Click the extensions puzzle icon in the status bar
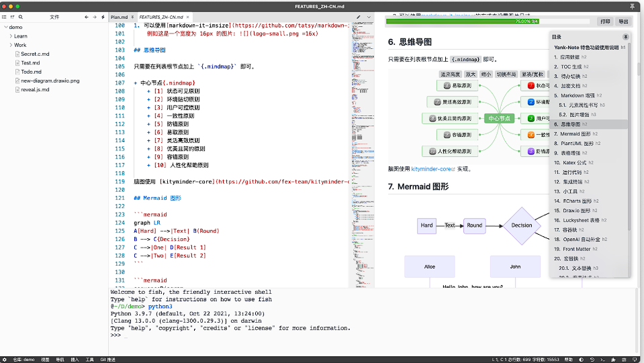Image resolution: width=644 pixels, height=363 pixels. [x=613, y=360]
